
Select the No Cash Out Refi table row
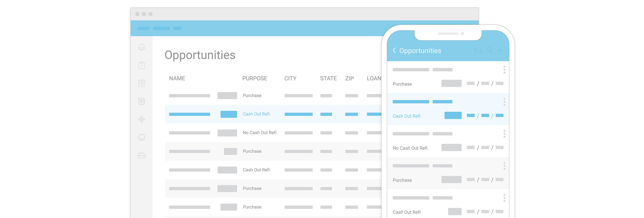273,133
